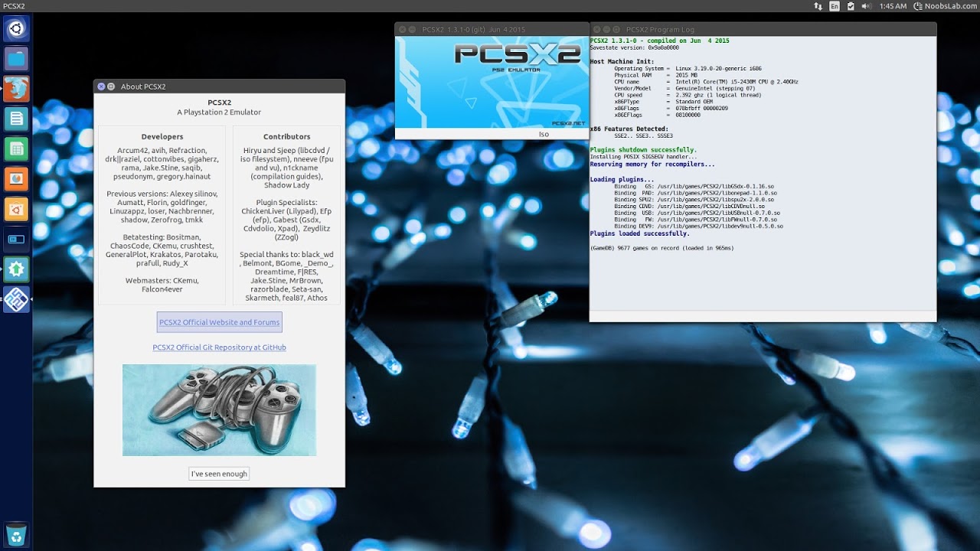
Task: Open Ubuntu Software Center from the launcher
Action: pyautogui.click(x=15, y=209)
